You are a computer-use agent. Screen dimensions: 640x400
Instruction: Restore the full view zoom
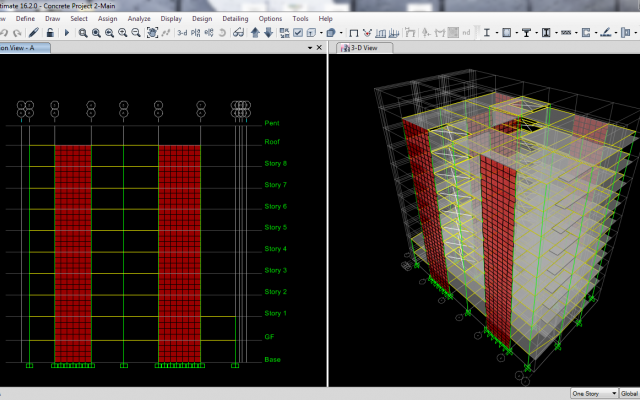coord(96,33)
